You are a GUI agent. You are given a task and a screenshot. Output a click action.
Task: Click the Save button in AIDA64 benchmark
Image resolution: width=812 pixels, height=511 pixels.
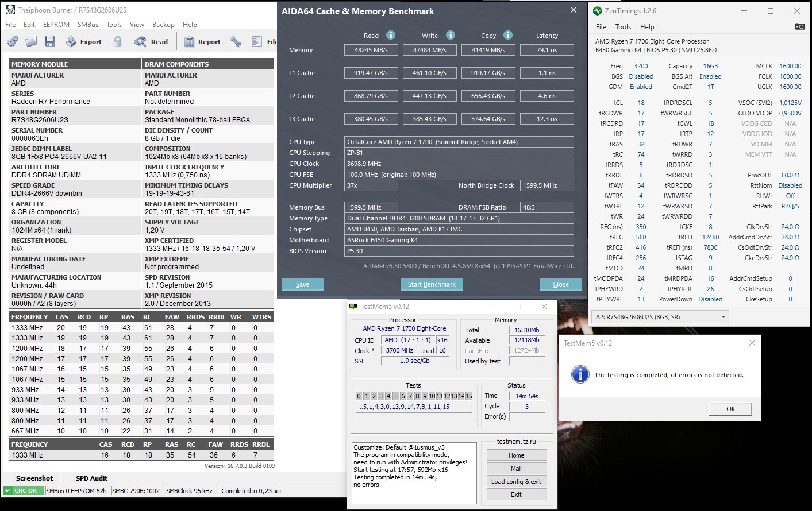pos(302,284)
